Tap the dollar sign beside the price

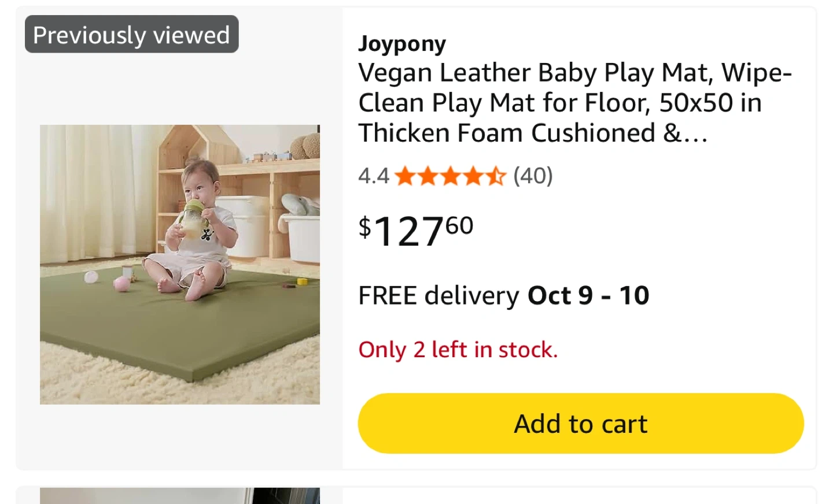tap(364, 227)
